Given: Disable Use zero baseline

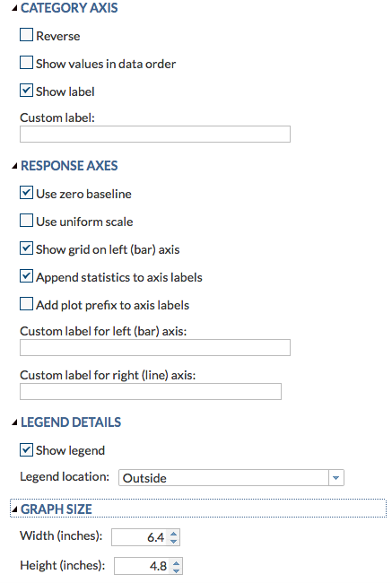Looking at the screenshot, I should pyautogui.click(x=26, y=193).
